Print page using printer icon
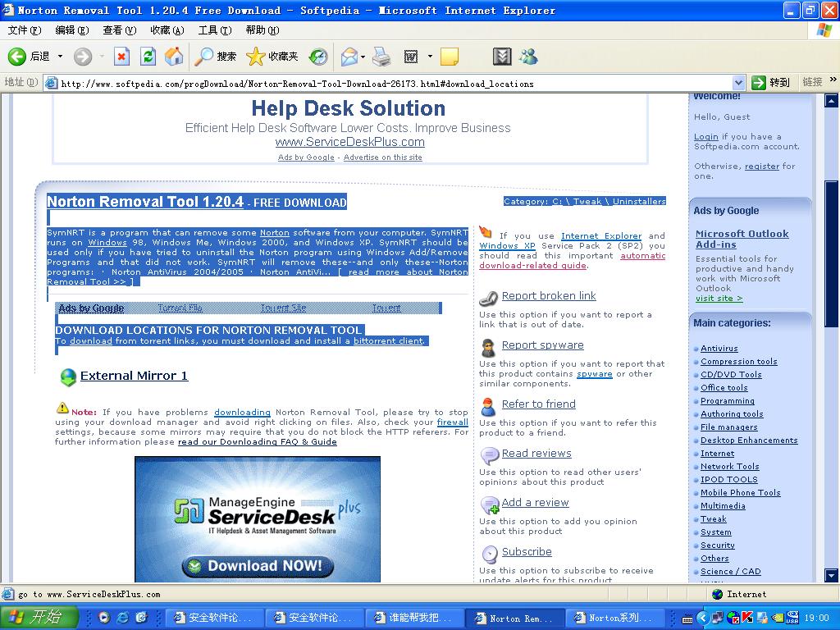Image resolution: width=840 pixels, height=630 pixels. (x=381, y=57)
